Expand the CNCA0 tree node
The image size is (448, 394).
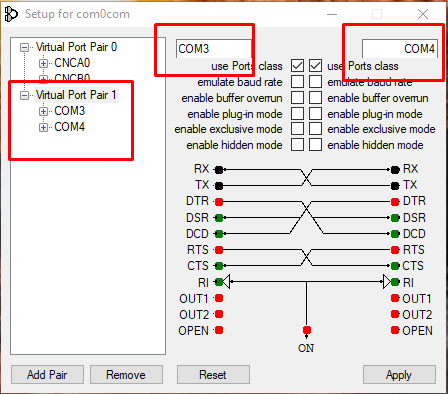coord(43,63)
